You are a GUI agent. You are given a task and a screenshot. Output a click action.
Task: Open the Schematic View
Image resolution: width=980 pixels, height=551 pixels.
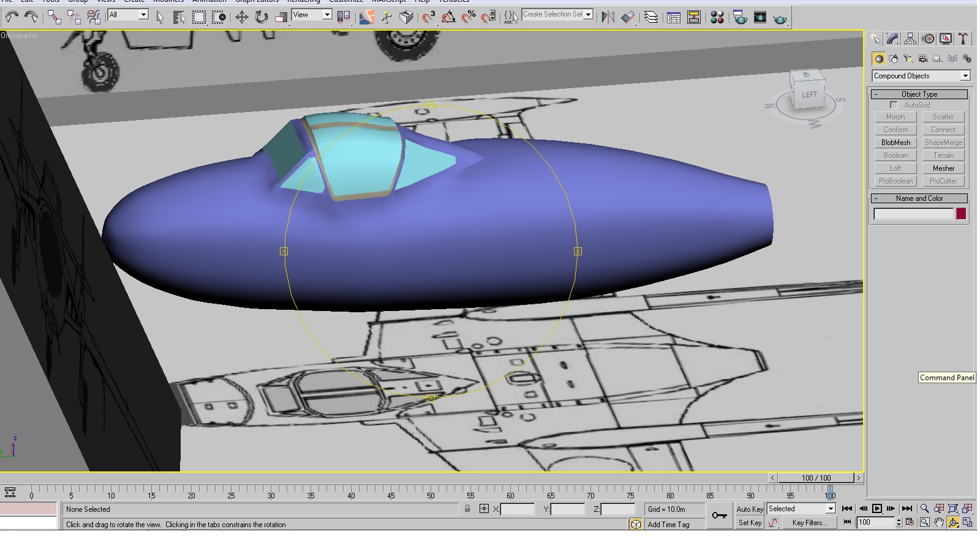[x=694, y=17]
